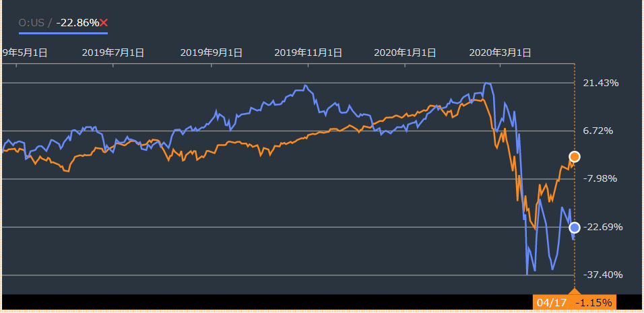Click the -22.86% change value for O:US
Viewport: 644px width, 313px height.
(77, 23)
